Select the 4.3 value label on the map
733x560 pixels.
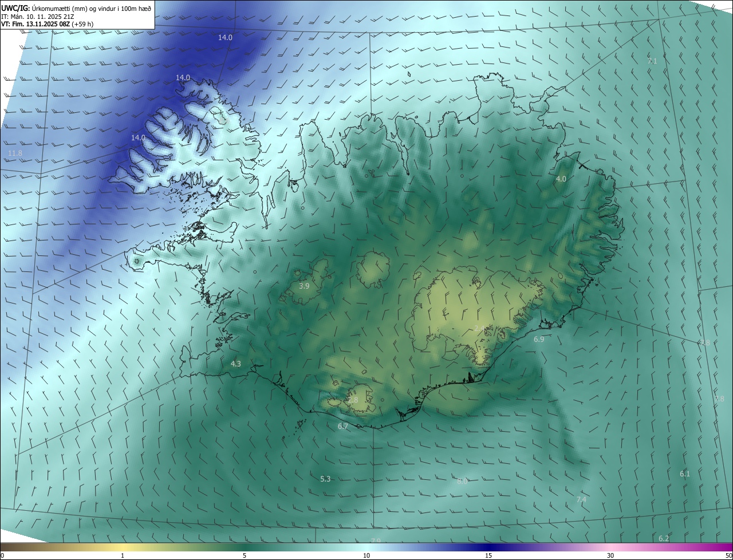click(236, 364)
